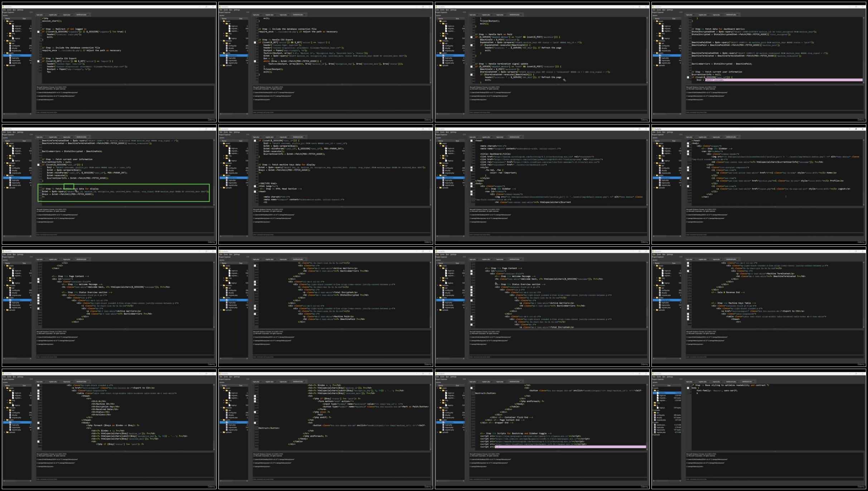Select register.php in explorer of Logout</a> frame
The height and width of the screenshot is (491, 868).
pyautogui.click(x=666, y=185)
